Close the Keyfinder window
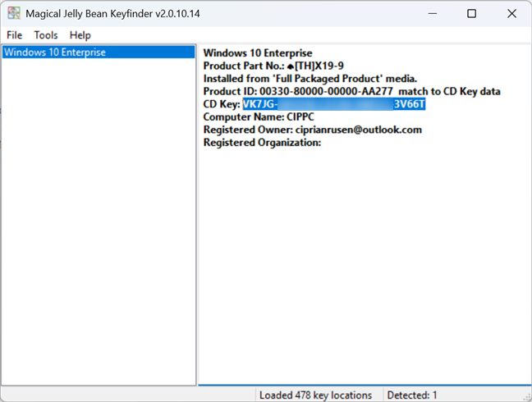Image resolution: width=532 pixels, height=402 pixels. 511,14
